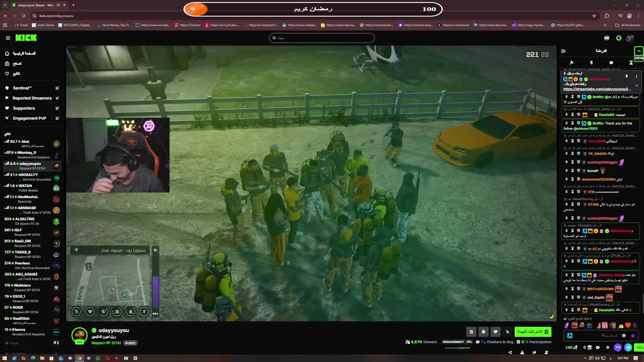Screen dimensions: 644x362
Task: Click the external-link icon beside Supporters
Action: point(57,108)
